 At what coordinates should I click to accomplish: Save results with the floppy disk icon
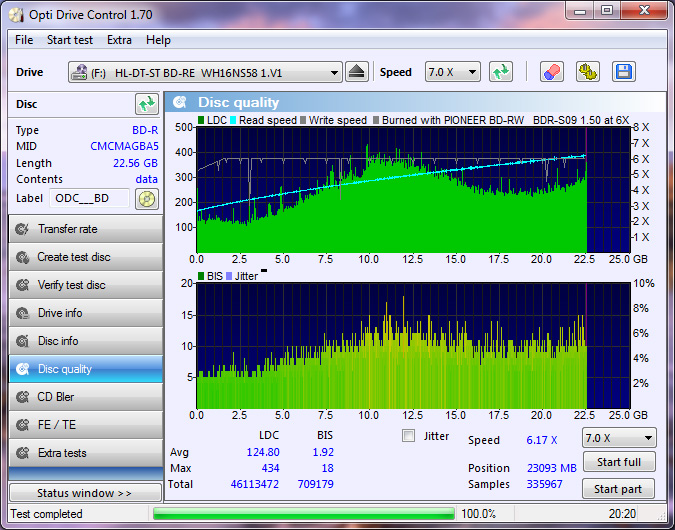coord(624,72)
